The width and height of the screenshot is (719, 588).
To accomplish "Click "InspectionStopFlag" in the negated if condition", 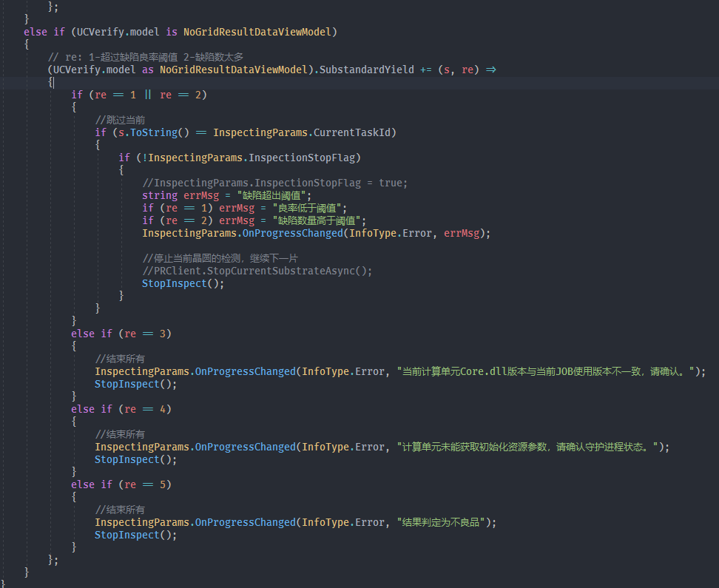I will pyautogui.click(x=302, y=158).
